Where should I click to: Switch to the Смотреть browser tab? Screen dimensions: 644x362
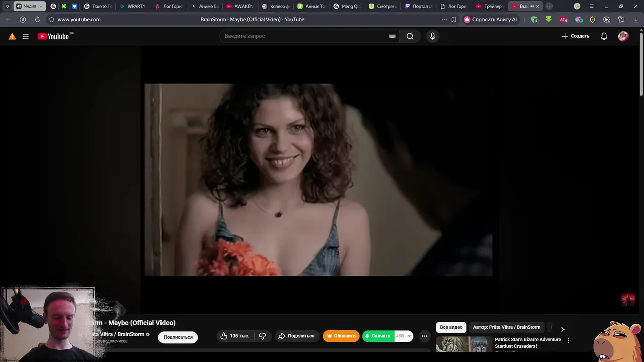click(x=383, y=6)
